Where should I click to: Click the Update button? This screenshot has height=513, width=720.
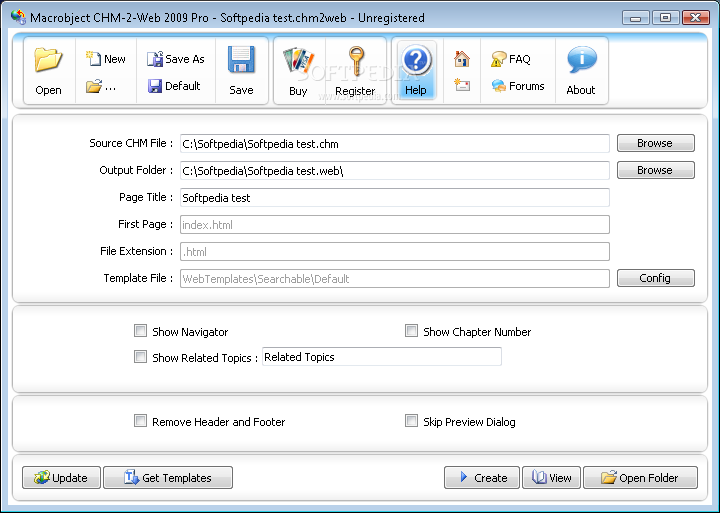(62, 478)
